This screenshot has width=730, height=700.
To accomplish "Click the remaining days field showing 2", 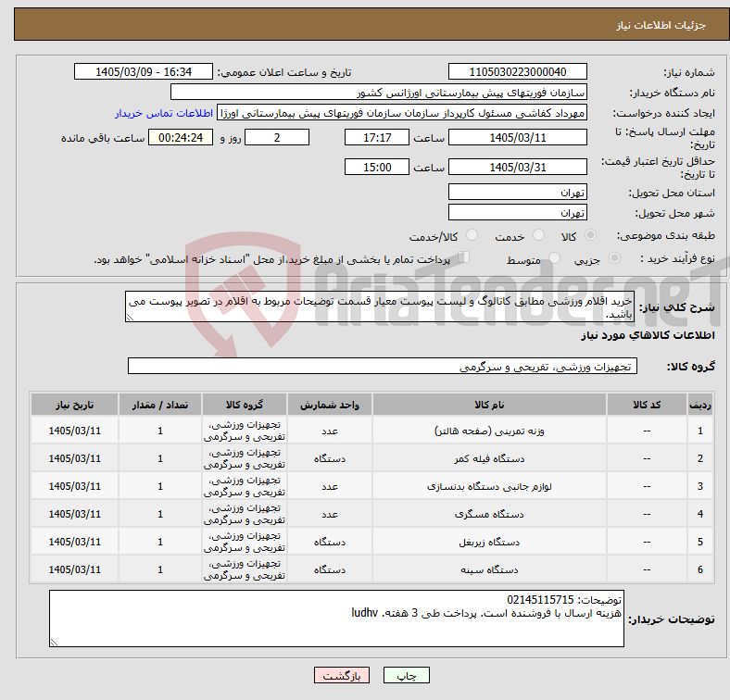I will point(277,137).
